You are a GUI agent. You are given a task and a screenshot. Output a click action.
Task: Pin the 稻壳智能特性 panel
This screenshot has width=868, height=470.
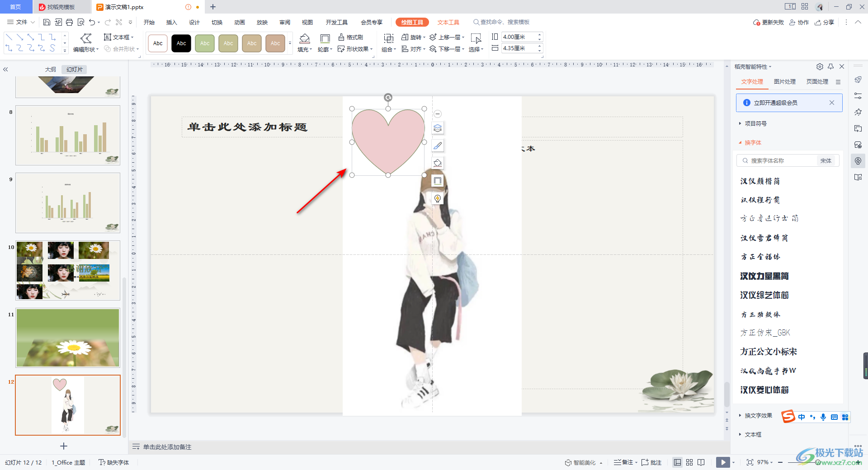[x=831, y=66]
